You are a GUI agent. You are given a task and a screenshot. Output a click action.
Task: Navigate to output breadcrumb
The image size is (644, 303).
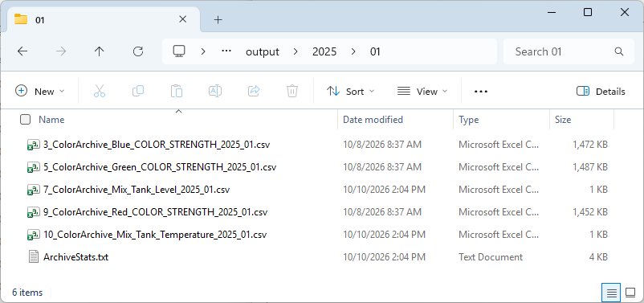(263, 51)
